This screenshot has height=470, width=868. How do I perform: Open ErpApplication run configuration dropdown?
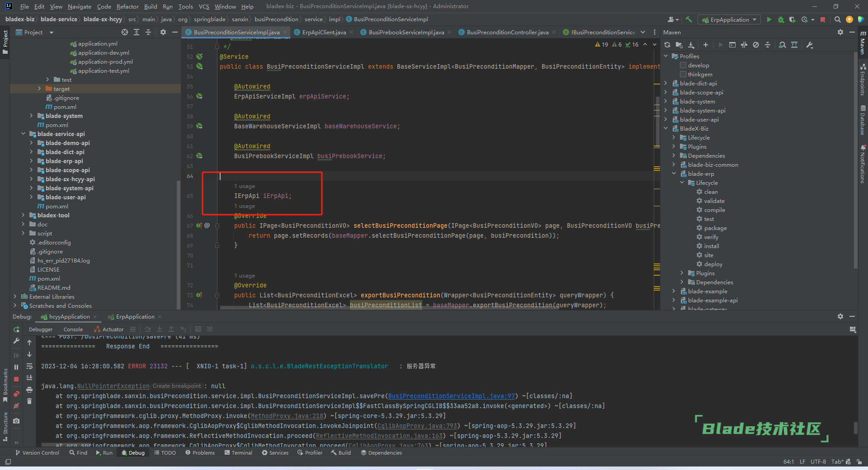[x=730, y=19]
